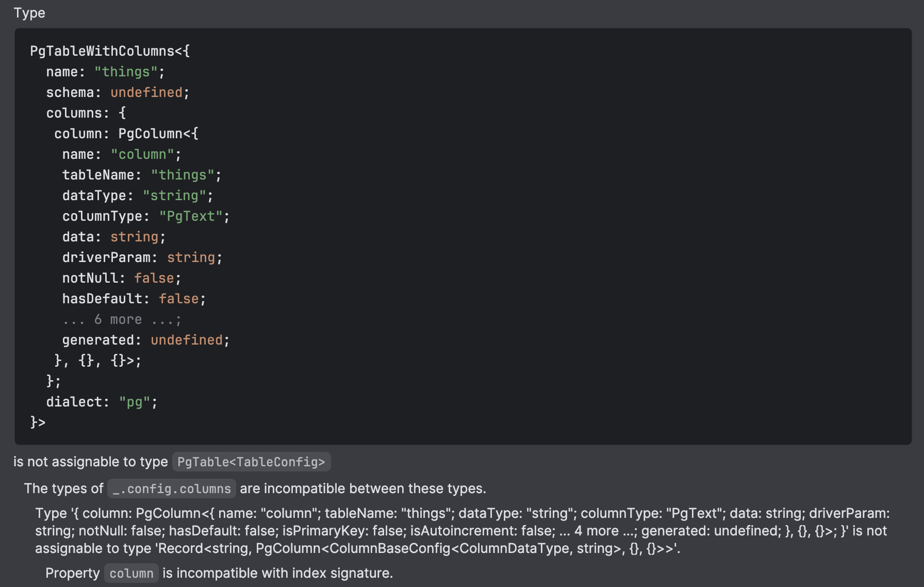Click the Type panel header label
924x587 pixels.
point(29,13)
